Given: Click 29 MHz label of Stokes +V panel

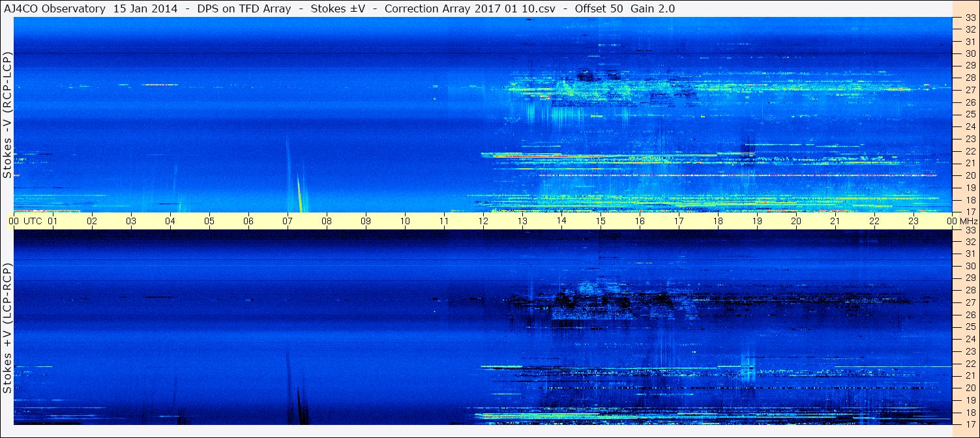Looking at the screenshot, I should [970, 278].
